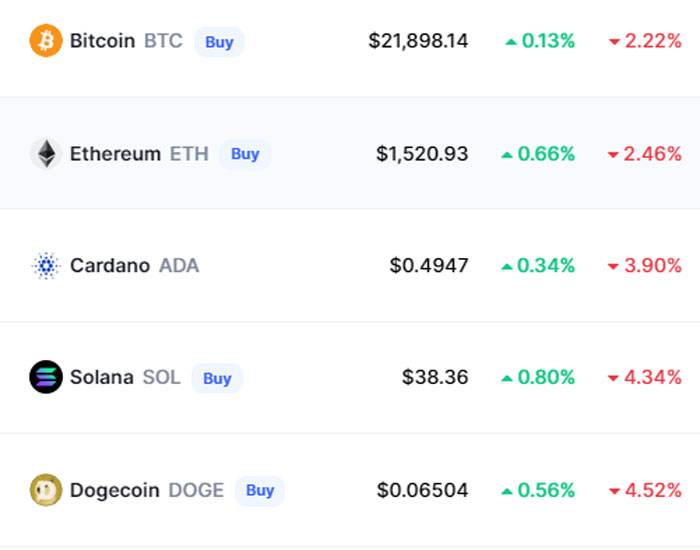
Task: Click the Buy button for Bitcoin
Action: click(x=219, y=42)
